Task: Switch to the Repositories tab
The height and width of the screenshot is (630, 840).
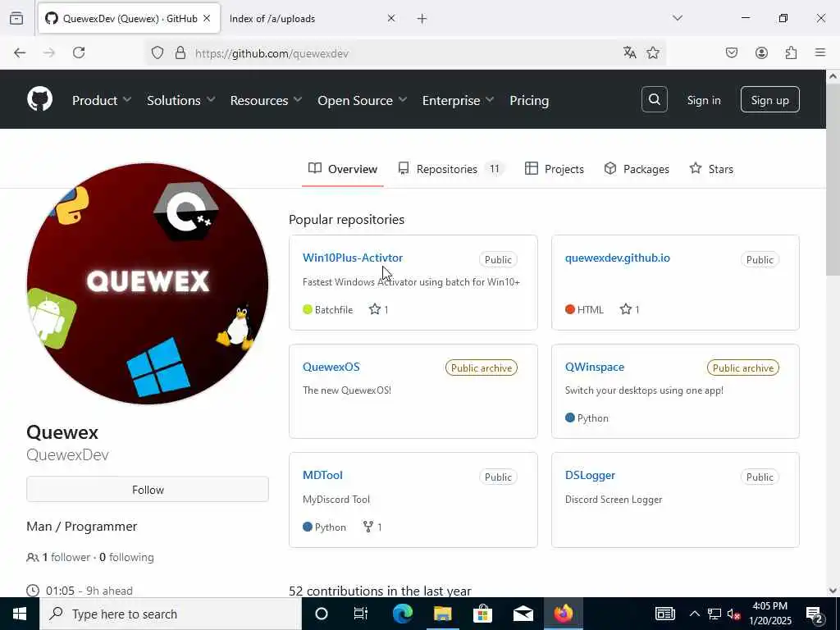Action: pos(451,169)
